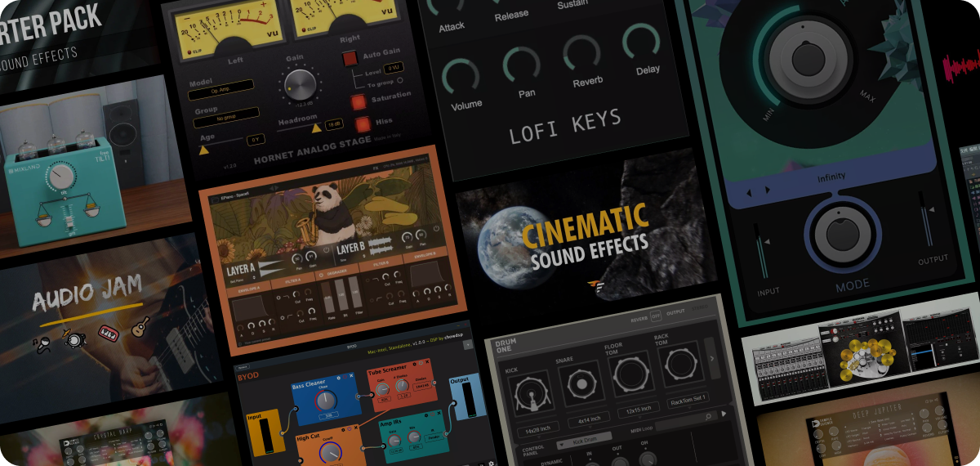Click the MIDI Loop play triangle
980x466 pixels.
[x=724, y=413]
